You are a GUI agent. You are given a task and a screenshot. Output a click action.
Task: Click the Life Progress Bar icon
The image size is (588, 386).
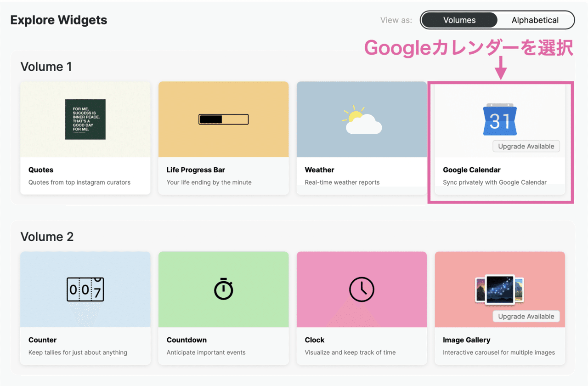[x=223, y=119]
